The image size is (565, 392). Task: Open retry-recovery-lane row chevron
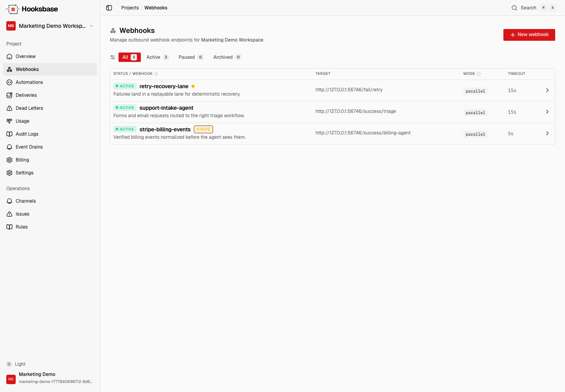coord(547,90)
